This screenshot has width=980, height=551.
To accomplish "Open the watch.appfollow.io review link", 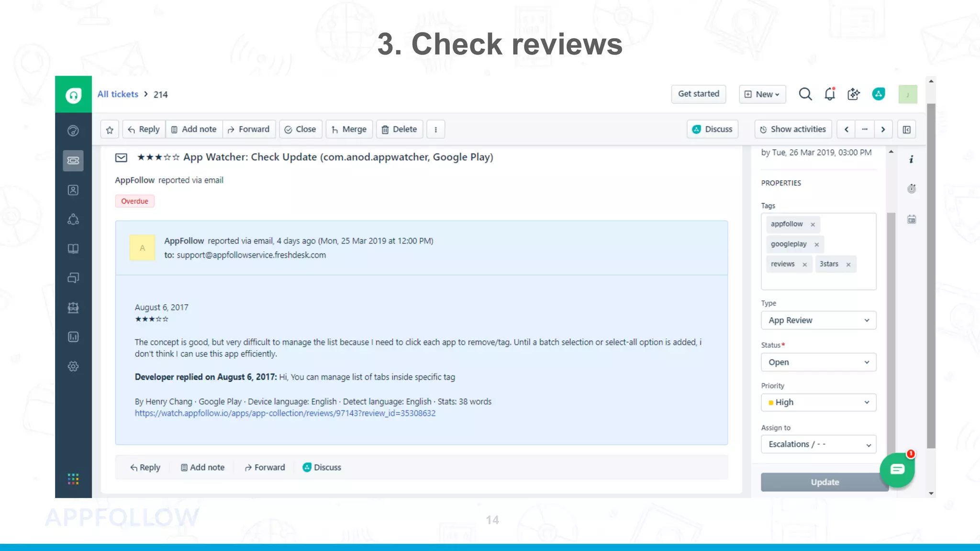I will pyautogui.click(x=285, y=413).
